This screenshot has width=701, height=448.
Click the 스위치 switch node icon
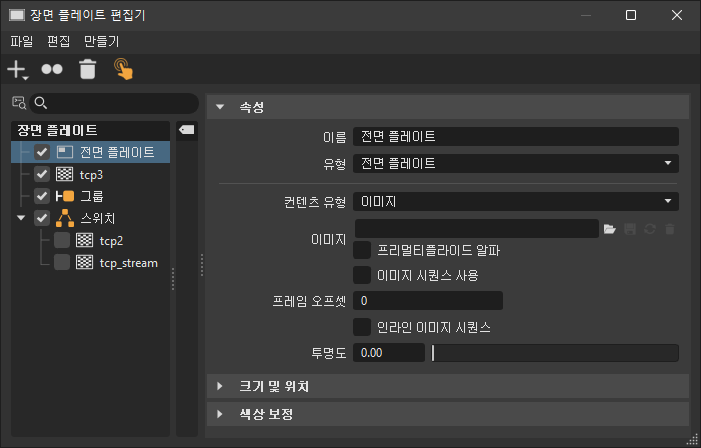65,218
